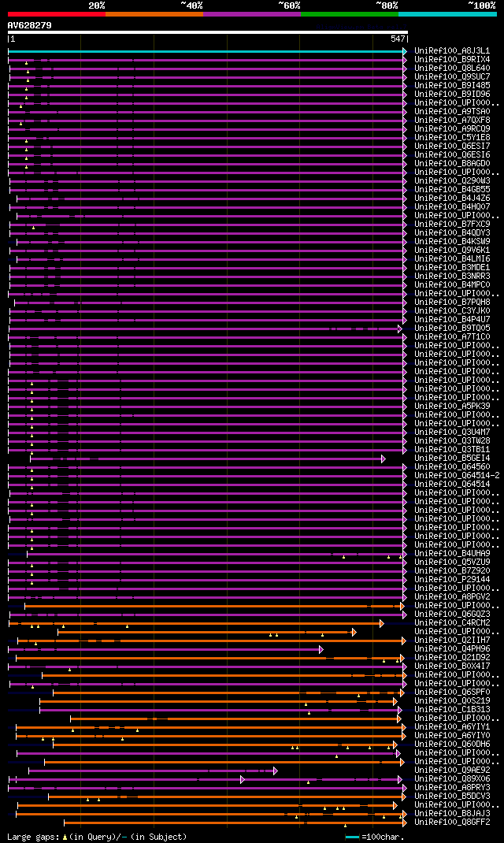Select the UniRef100_Q9V6K1 label
The width and height of the screenshot is (504, 843).
point(452,251)
